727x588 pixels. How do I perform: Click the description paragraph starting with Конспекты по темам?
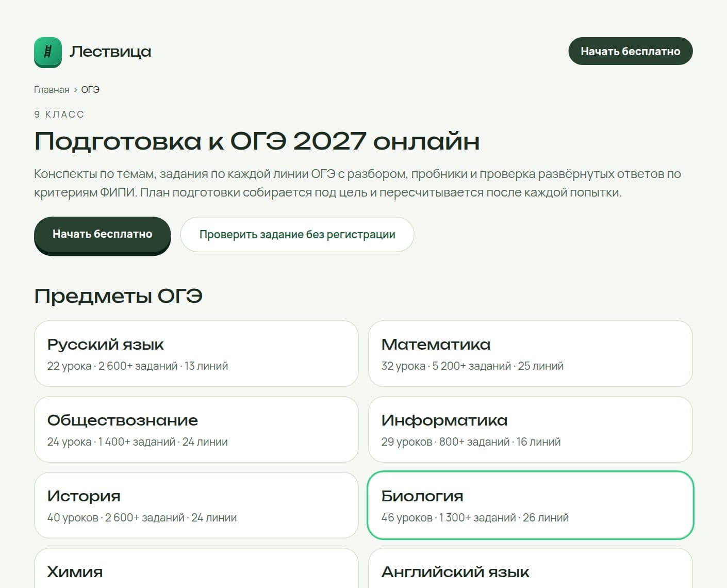click(357, 183)
